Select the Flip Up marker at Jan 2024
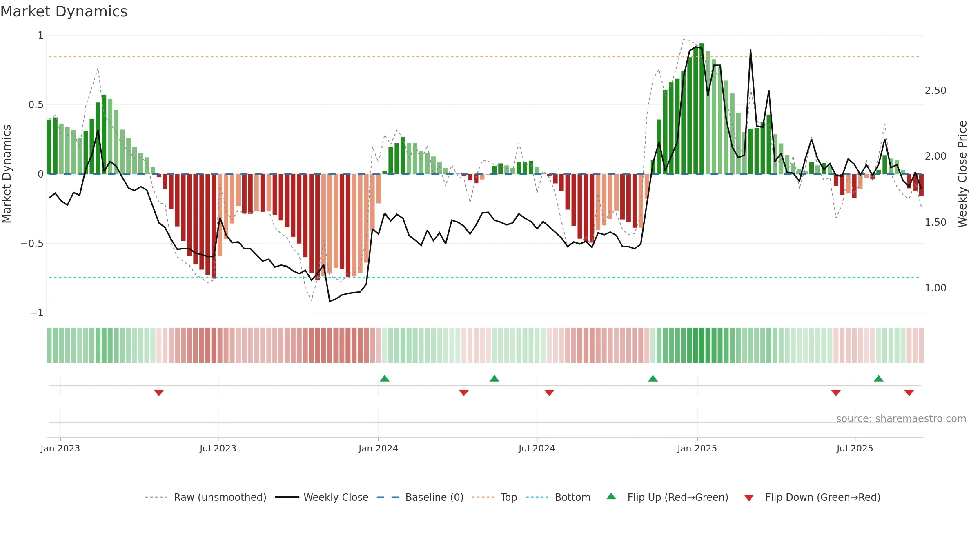 coord(385,378)
